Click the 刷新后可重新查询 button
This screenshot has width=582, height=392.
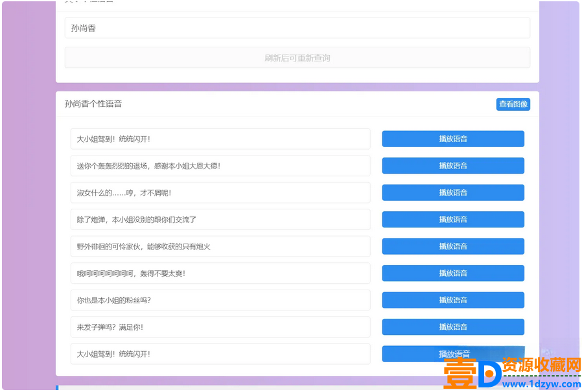pos(297,58)
